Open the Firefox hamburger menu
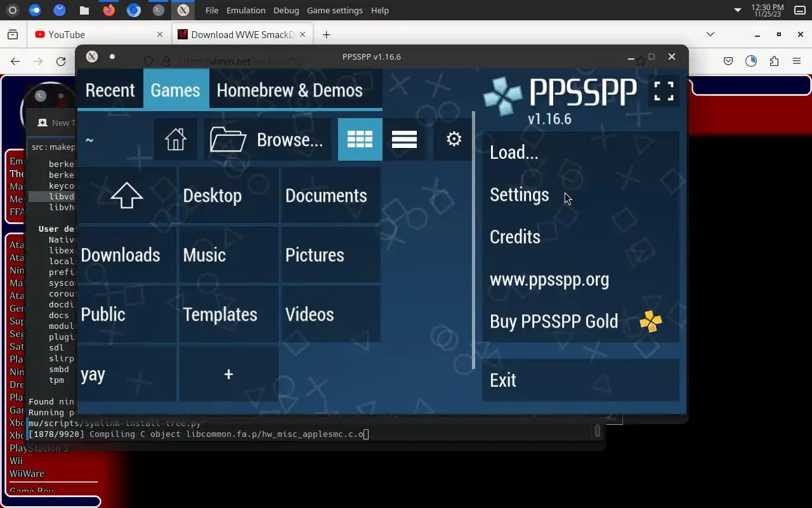The height and width of the screenshot is (508, 812). 797,61
